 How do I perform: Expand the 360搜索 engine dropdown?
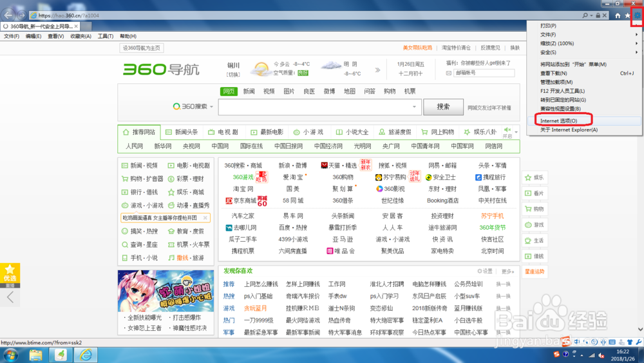tap(211, 106)
